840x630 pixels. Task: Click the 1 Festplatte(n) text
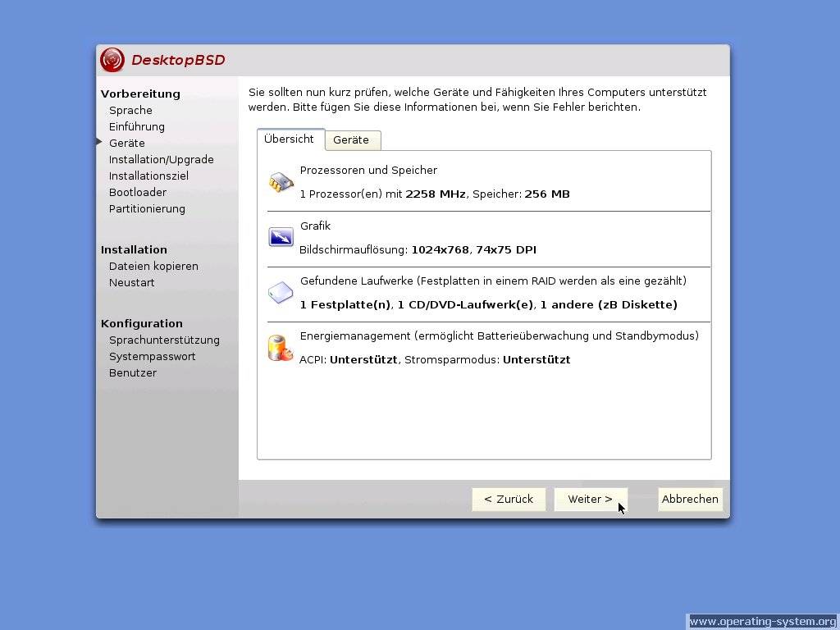click(x=345, y=305)
